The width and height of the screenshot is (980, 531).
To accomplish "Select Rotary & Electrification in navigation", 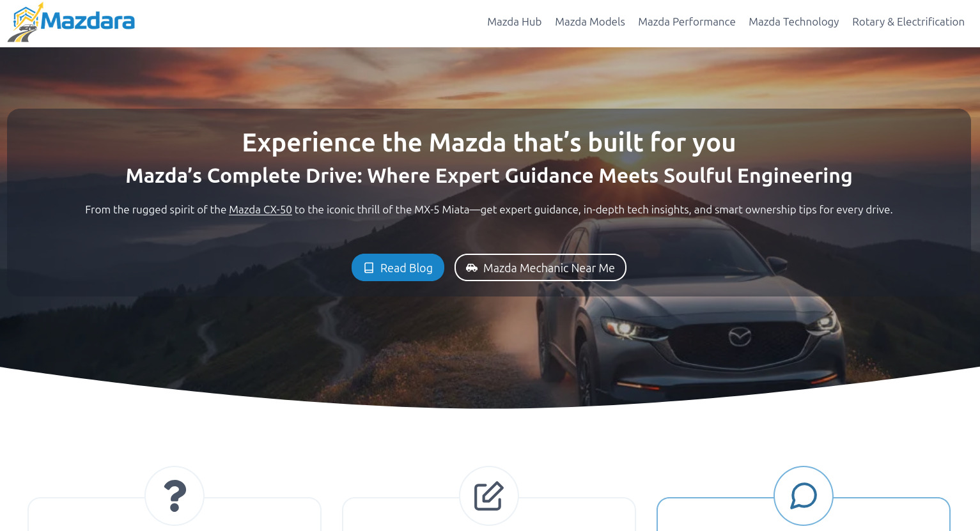I will coord(908,22).
